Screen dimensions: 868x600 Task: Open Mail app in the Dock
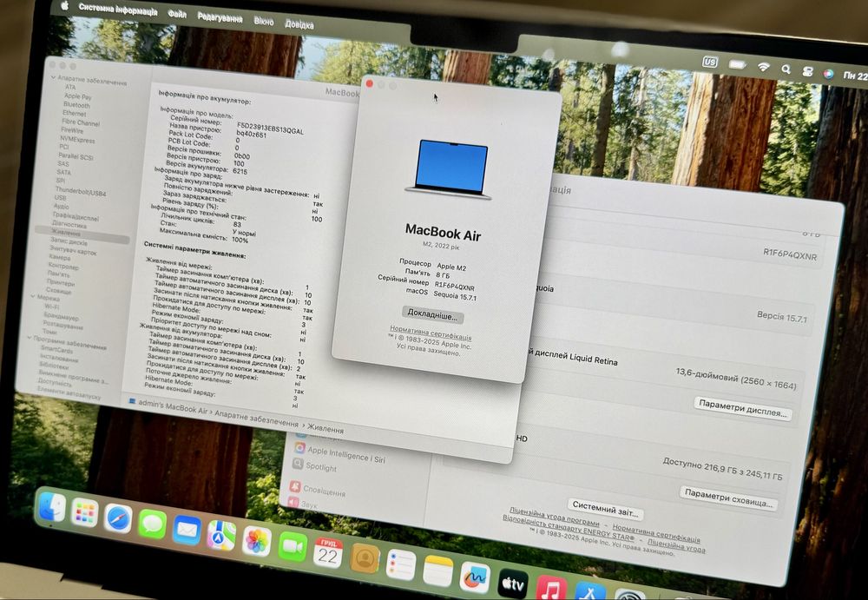pos(187,531)
